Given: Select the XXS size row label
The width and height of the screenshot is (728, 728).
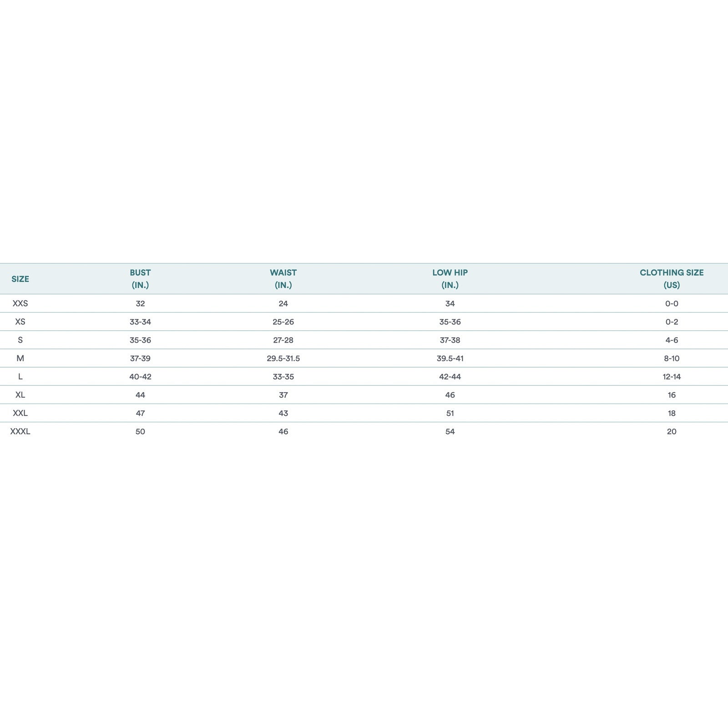Looking at the screenshot, I should 20,303.
